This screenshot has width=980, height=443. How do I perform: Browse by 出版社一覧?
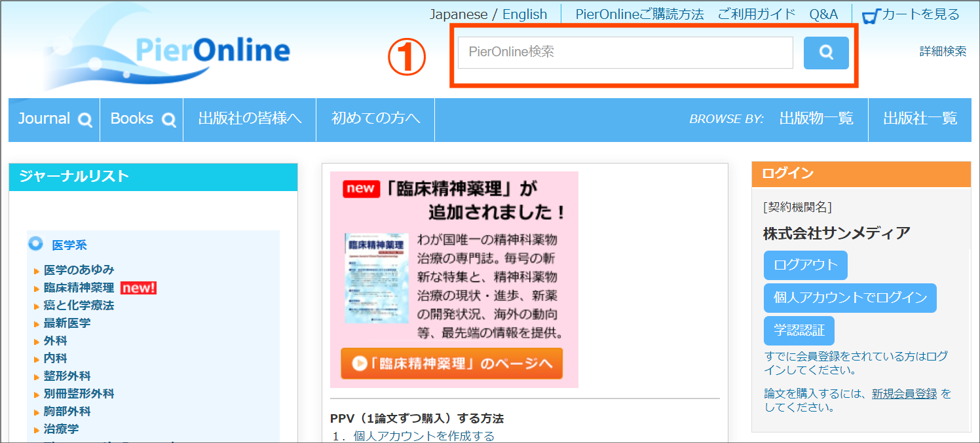coord(920,118)
